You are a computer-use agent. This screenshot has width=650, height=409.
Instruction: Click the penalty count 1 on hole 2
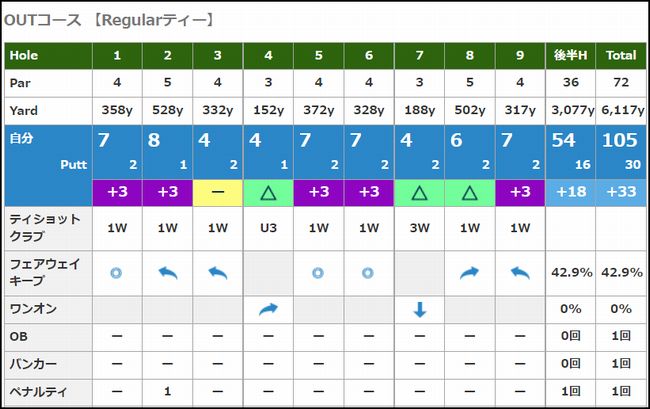coord(167,391)
